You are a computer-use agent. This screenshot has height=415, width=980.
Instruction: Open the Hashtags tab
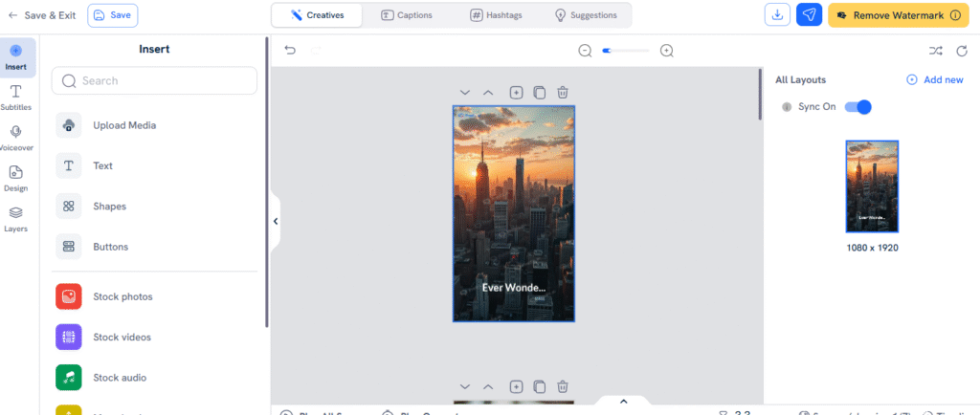tap(496, 15)
